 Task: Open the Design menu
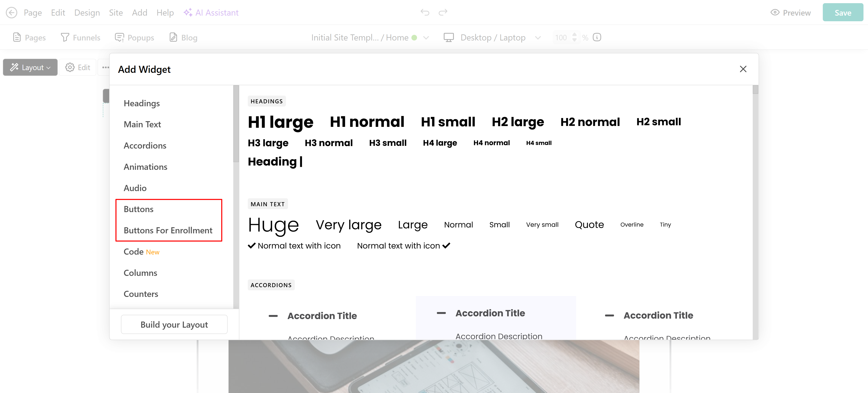[87, 13]
